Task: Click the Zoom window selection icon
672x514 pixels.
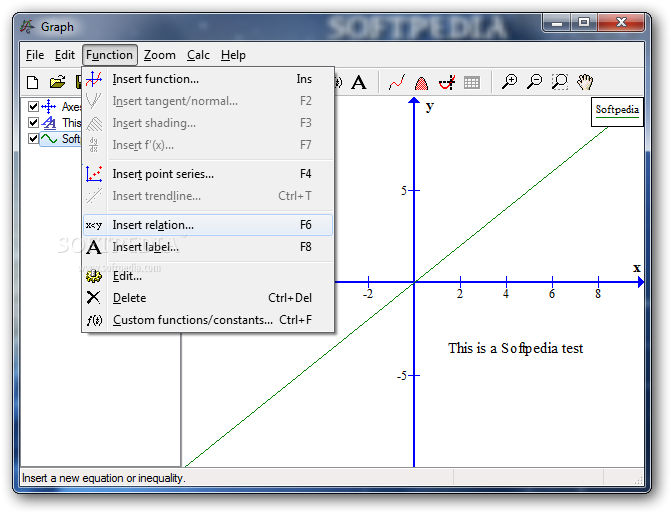Action: [x=560, y=81]
